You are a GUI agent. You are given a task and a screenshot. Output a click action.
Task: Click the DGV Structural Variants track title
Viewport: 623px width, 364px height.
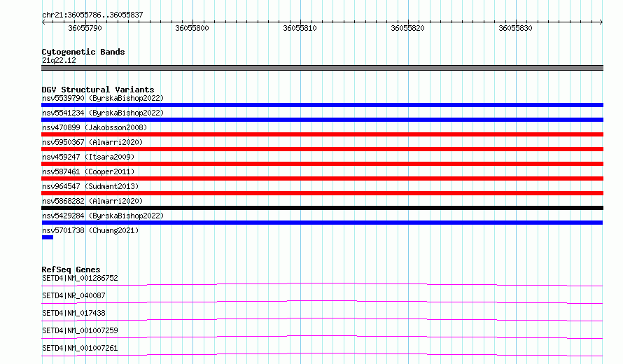coord(98,90)
